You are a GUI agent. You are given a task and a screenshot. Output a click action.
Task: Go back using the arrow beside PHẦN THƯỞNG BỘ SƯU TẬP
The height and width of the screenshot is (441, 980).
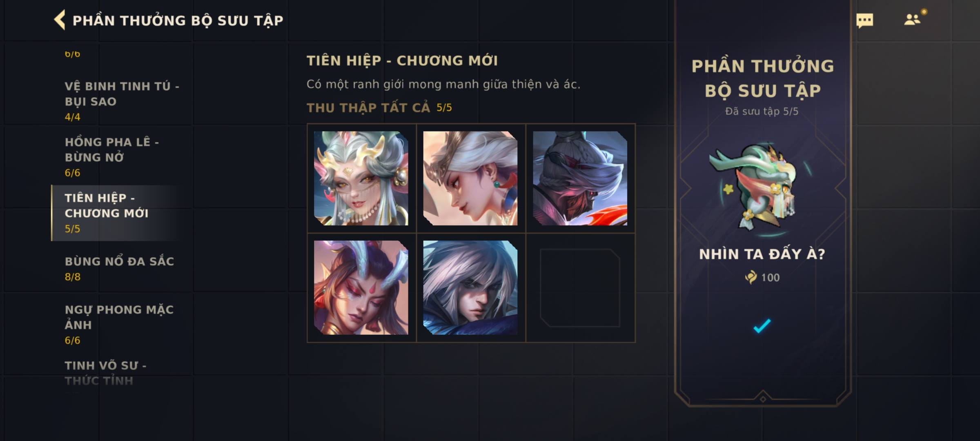[x=60, y=20]
